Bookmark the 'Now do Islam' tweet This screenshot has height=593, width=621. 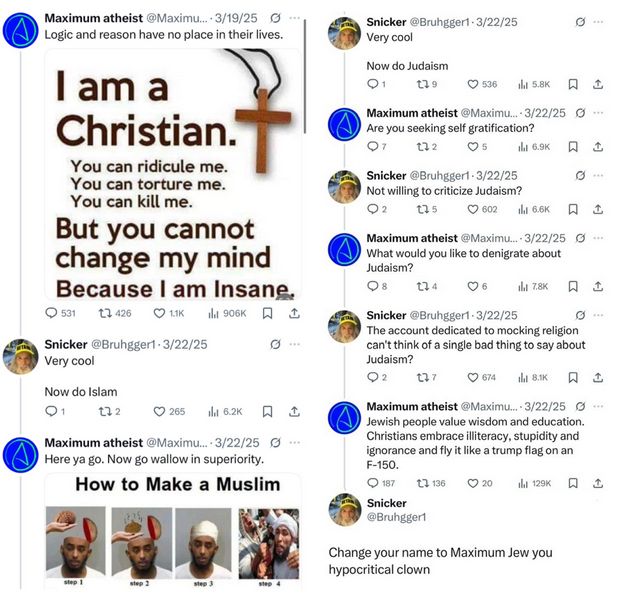coord(267,411)
